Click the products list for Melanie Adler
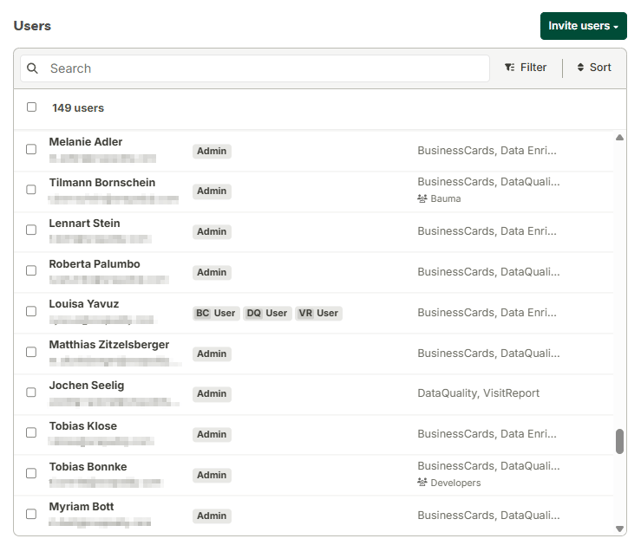This screenshot has width=641, height=545. point(487,150)
